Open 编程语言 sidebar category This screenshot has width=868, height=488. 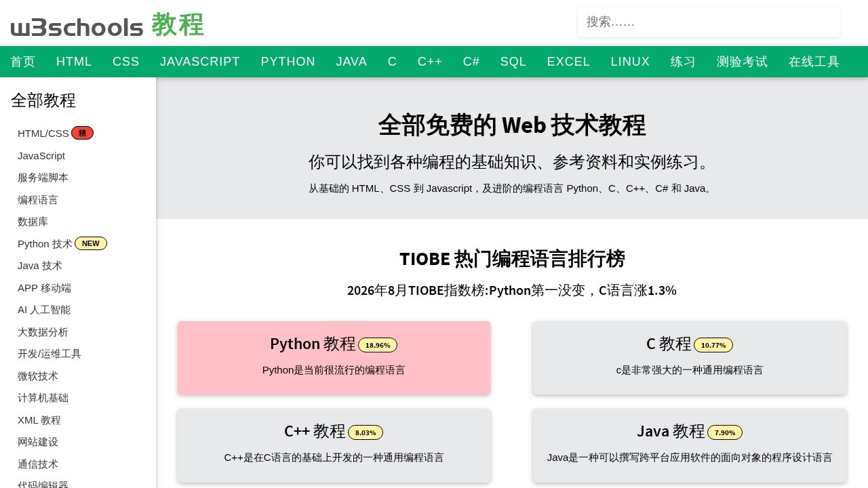click(38, 200)
